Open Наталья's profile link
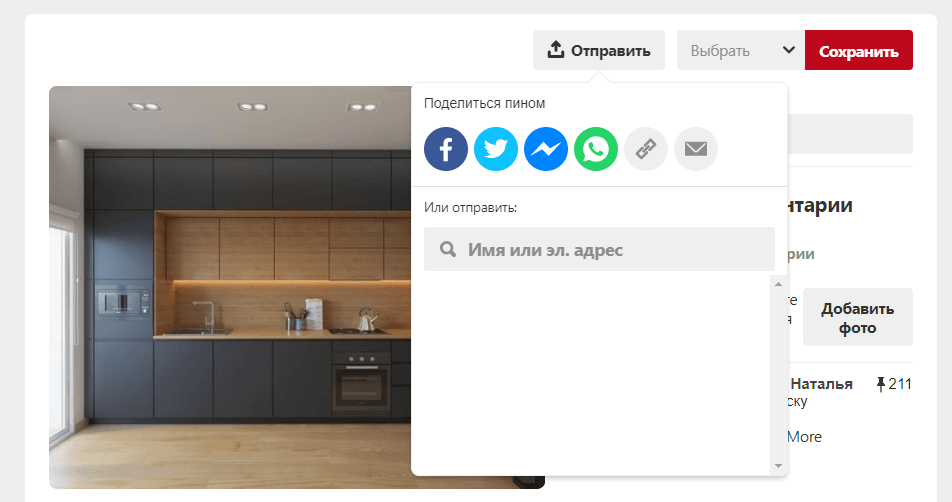The height and width of the screenshot is (502, 952). pyautogui.click(x=821, y=384)
